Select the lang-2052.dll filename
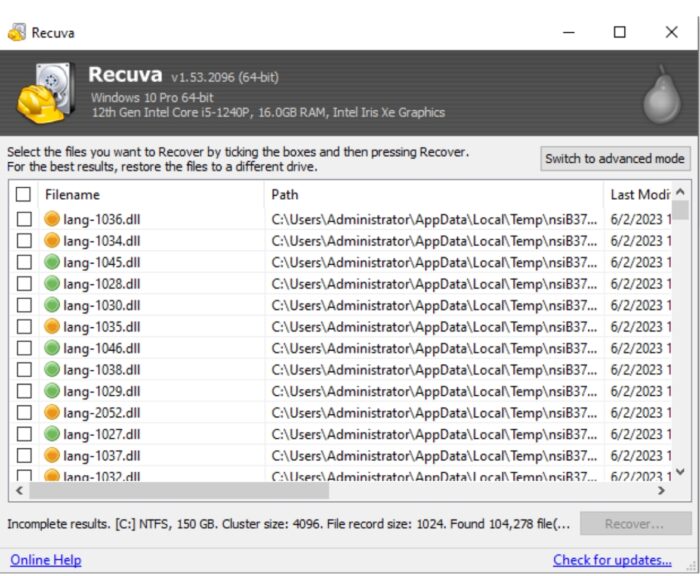Screen dimensions: 700x576 102,413
